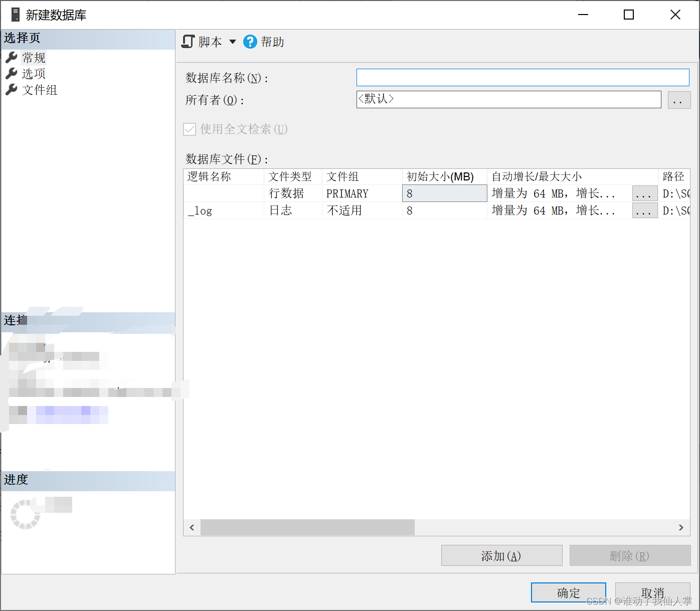Click the horizontal scrollbar thumb
The image size is (700, 611).
[x=307, y=527]
